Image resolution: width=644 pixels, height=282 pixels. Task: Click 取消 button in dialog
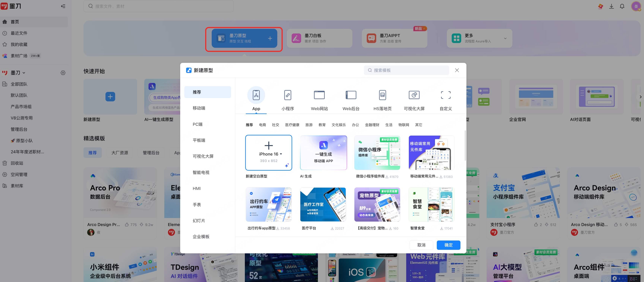421,245
